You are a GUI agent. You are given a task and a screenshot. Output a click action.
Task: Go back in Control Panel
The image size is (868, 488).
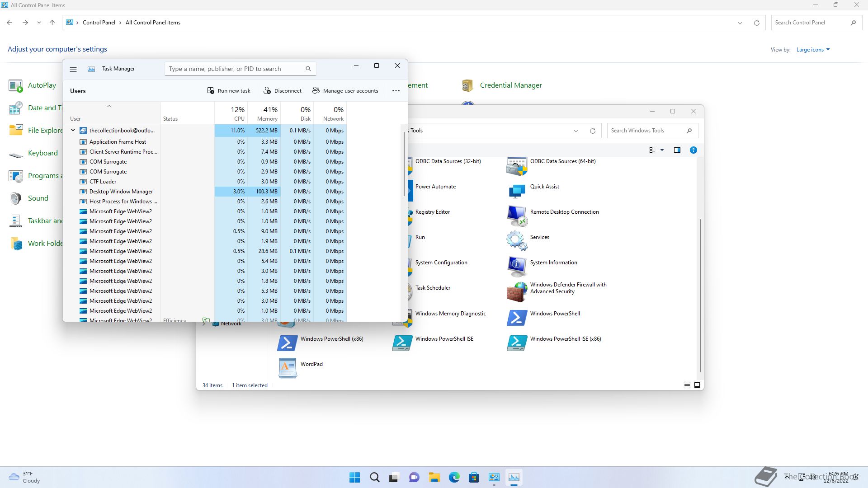coord(9,23)
